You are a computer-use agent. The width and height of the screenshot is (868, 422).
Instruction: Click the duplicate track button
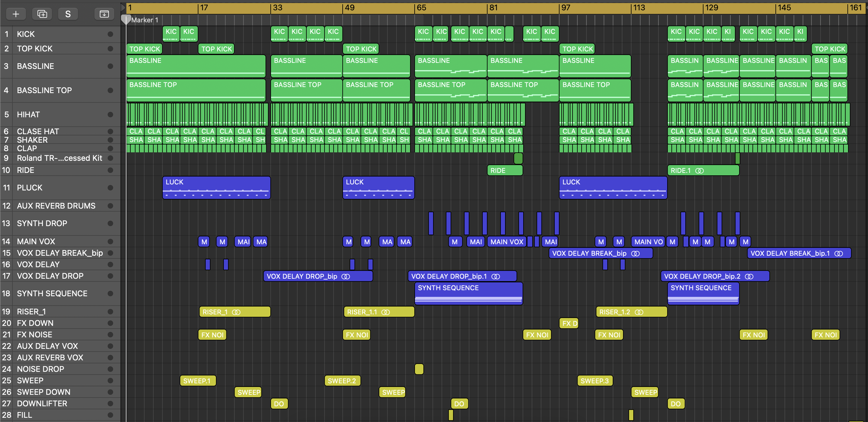42,14
